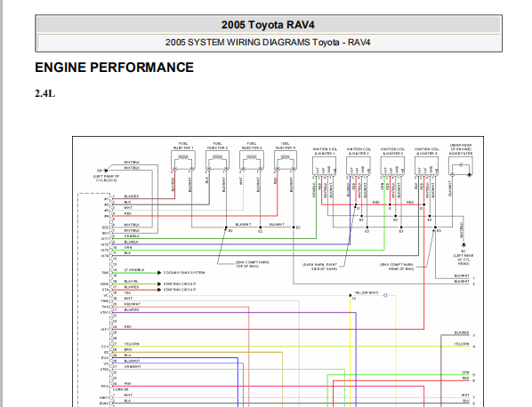Select the Ignition Coil & Igniter 1 box
Viewport: 532px width, 407px height.
[325, 166]
